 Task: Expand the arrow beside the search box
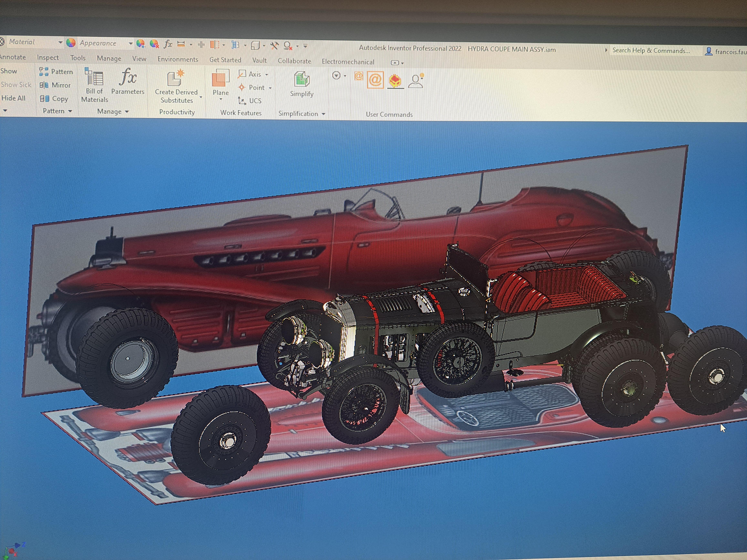(x=606, y=50)
